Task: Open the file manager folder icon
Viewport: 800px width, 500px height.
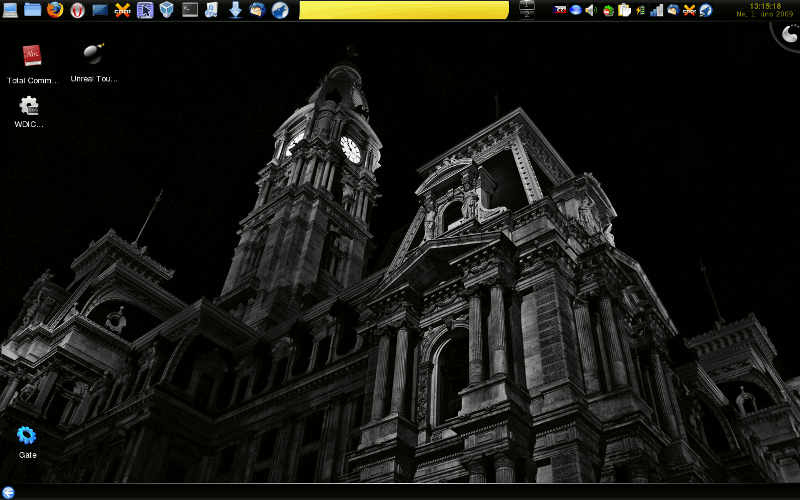Action: 32,10
